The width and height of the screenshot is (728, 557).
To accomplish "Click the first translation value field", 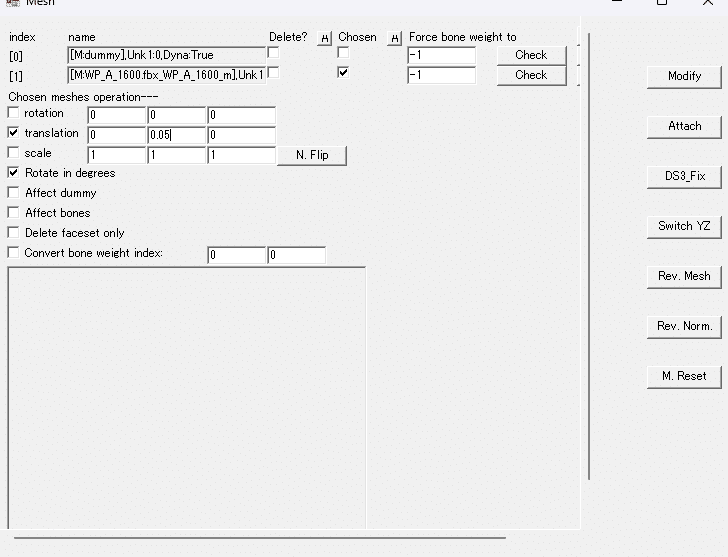I will 117,135.
